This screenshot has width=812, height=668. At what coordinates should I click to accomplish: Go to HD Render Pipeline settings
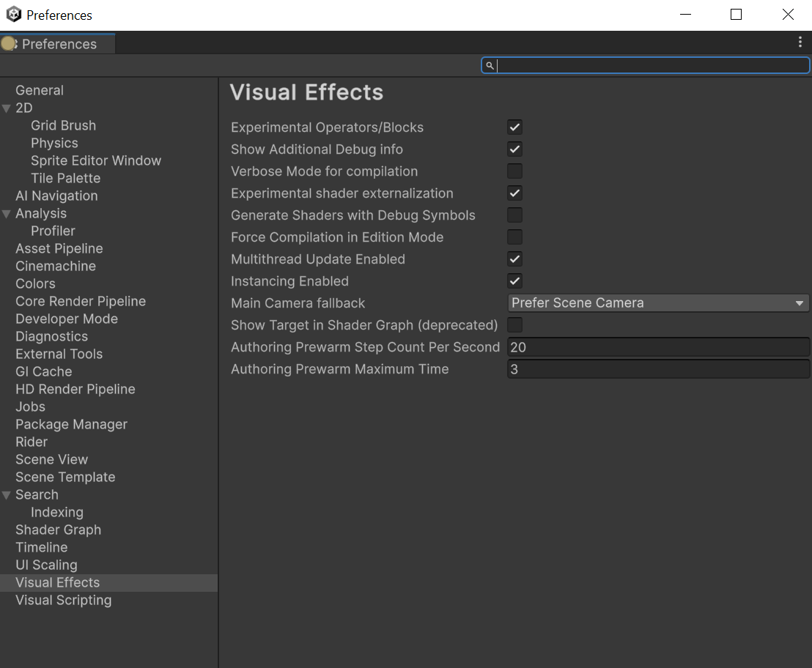pos(75,390)
